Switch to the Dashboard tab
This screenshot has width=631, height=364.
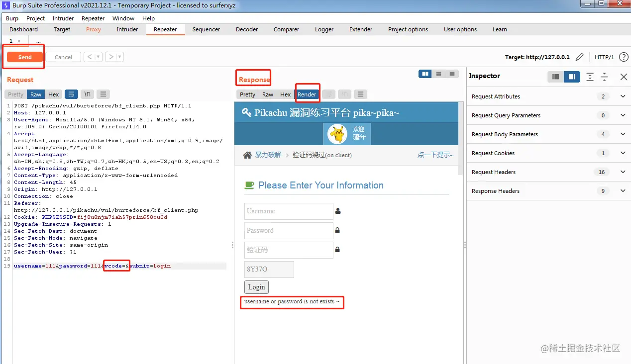(x=24, y=29)
